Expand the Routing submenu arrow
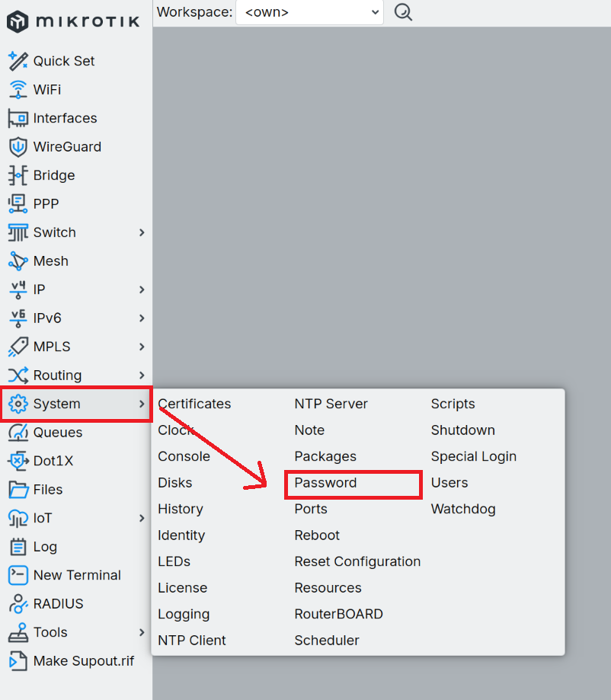Screen dimensions: 611x700 142,376
